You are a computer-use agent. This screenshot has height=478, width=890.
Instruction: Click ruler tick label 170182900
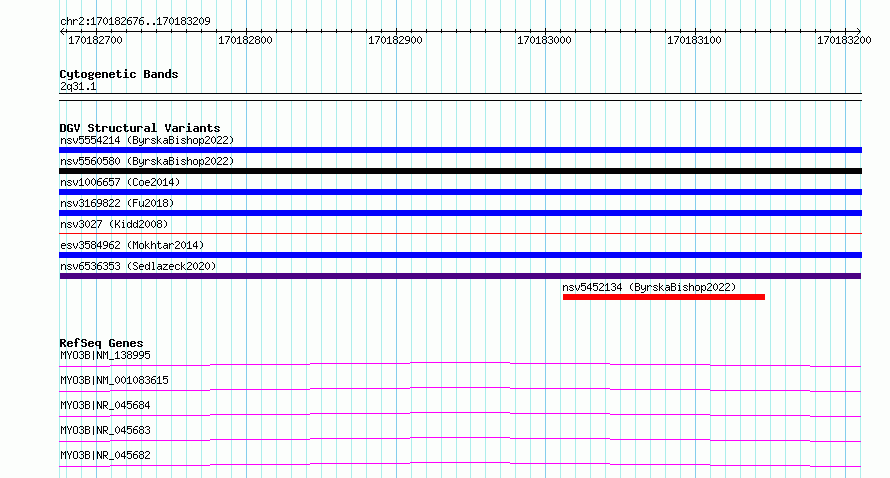(x=395, y=40)
